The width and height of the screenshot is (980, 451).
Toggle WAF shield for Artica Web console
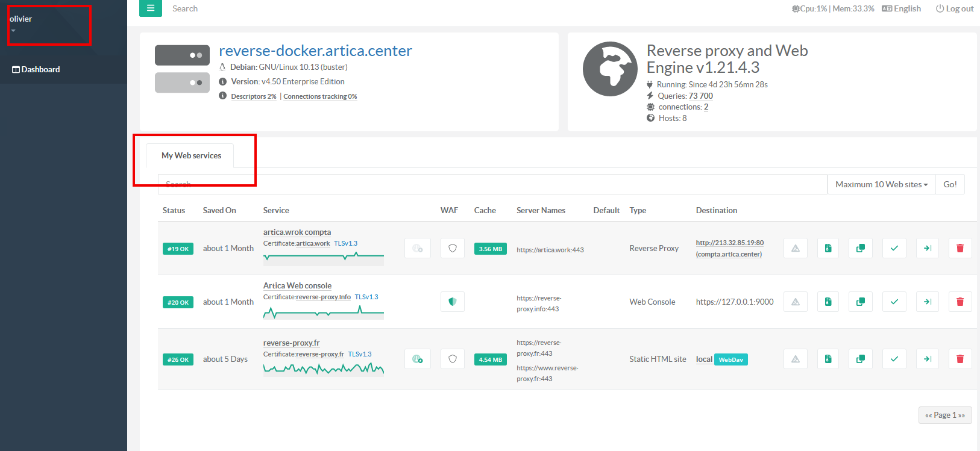tap(452, 302)
